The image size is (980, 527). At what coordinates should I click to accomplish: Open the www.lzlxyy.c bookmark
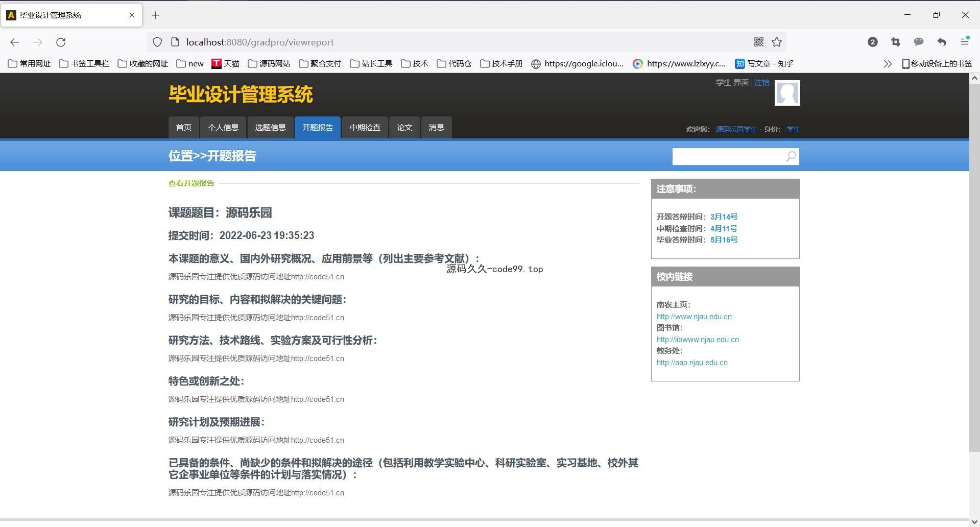679,64
